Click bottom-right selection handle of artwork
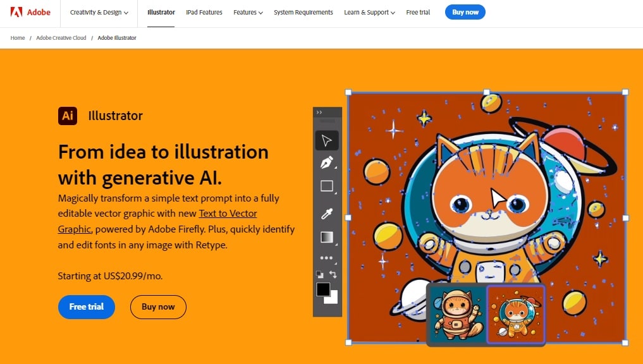 click(625, 343)
